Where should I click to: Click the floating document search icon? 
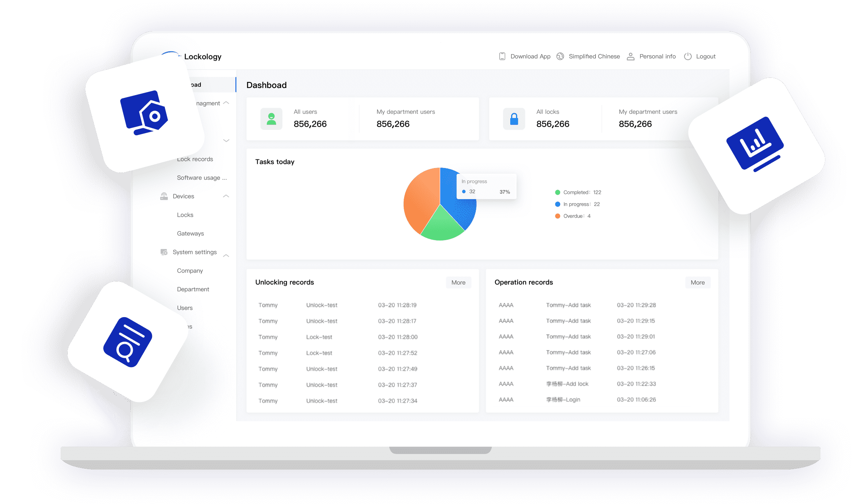[127, 342]
